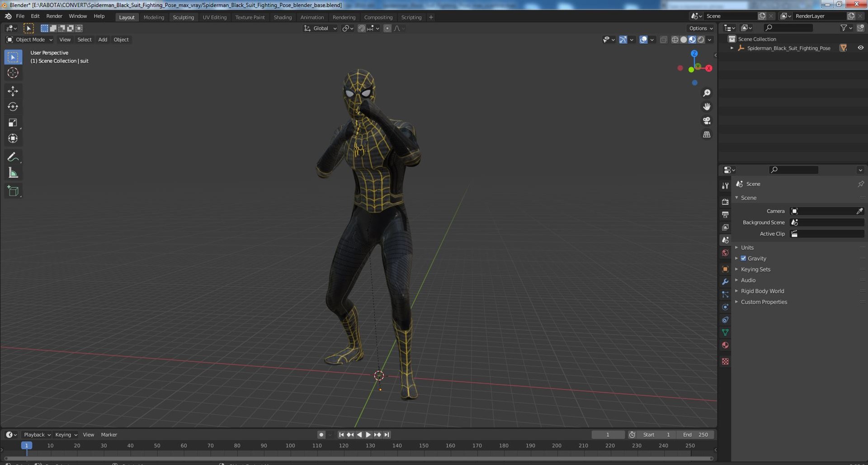Image resolution: width=868 pixels, height=465 pixels.
Task: Toggle the Gravity checkbox
Action: tap(743, 258)
